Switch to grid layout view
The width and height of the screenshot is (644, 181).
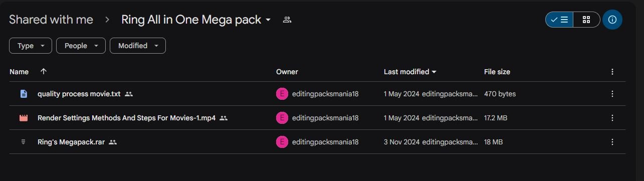tap(586, 20)
